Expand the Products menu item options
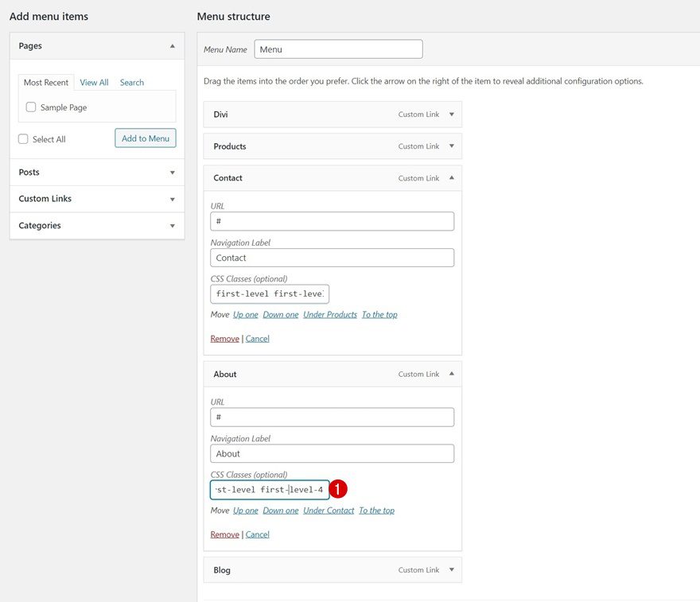 pos(451,146)
